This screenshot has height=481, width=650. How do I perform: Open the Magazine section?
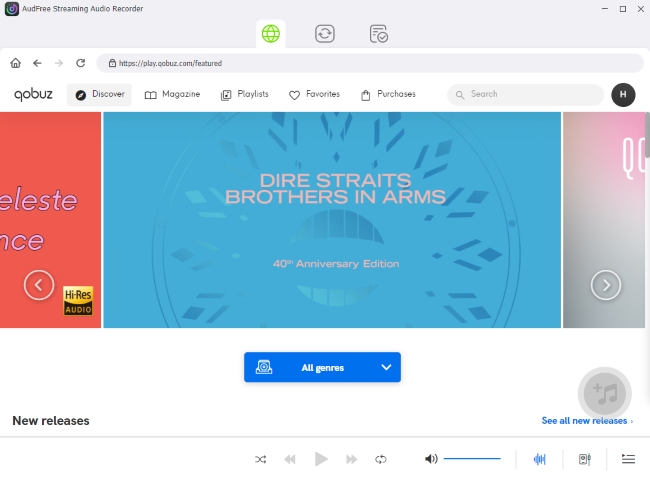click(172, 95)
